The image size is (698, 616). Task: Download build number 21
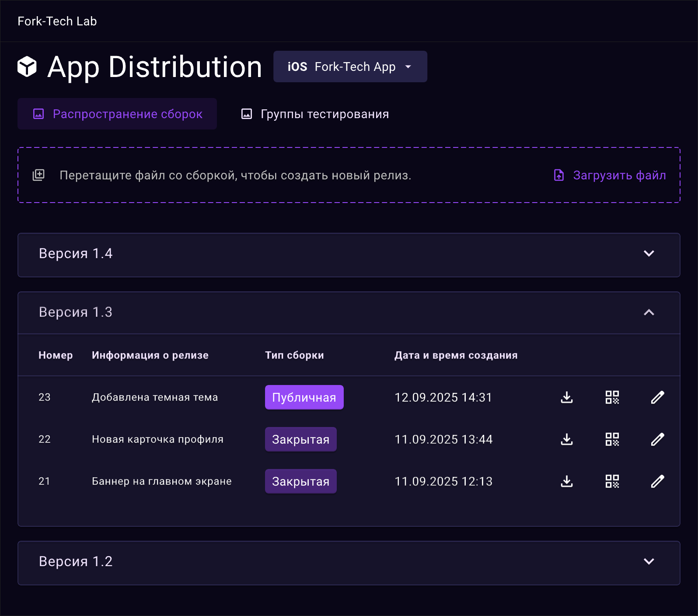[567, 481]
